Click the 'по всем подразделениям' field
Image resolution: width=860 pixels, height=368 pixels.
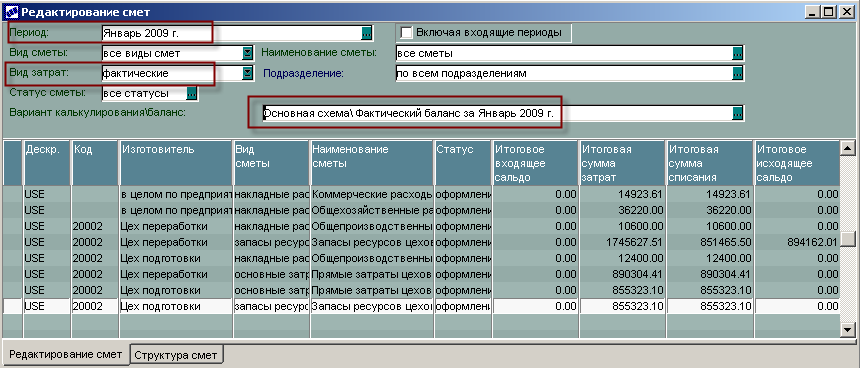pos(564,73)
